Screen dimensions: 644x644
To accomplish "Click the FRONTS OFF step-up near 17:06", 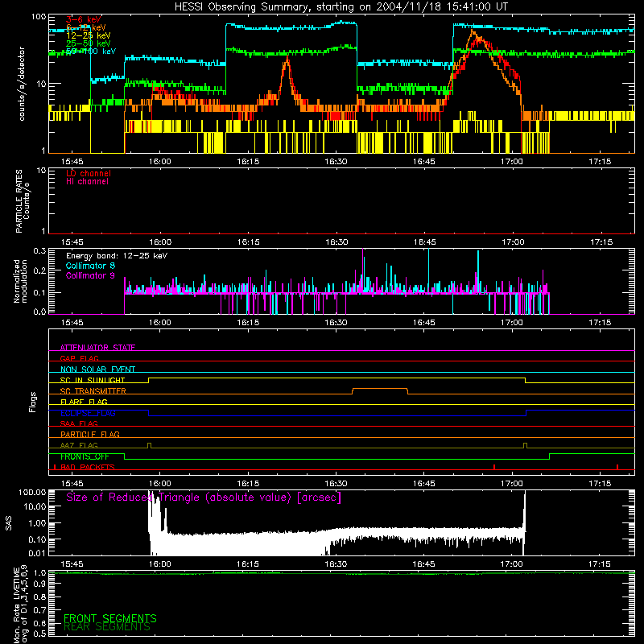I will coord(550,456).
